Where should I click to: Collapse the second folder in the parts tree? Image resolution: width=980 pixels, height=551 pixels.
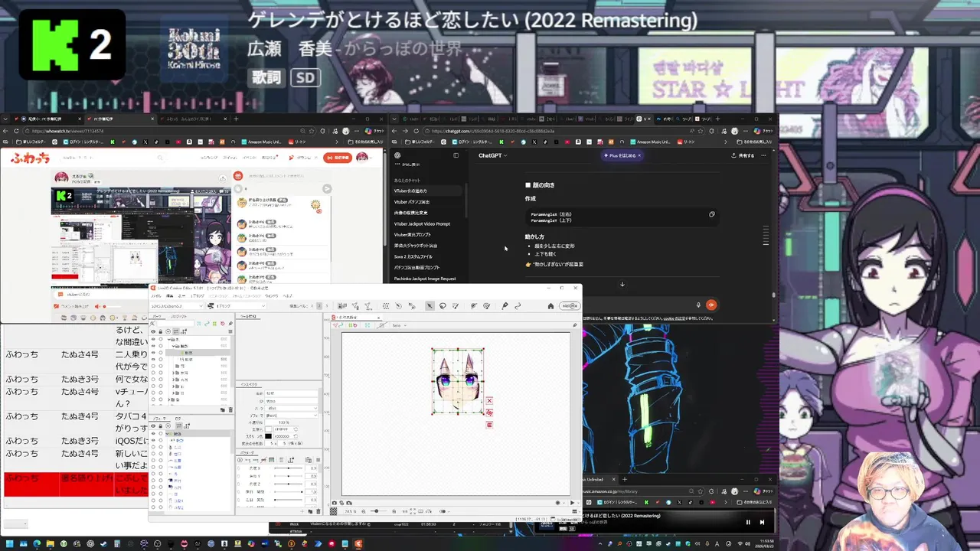coord(173,346)
